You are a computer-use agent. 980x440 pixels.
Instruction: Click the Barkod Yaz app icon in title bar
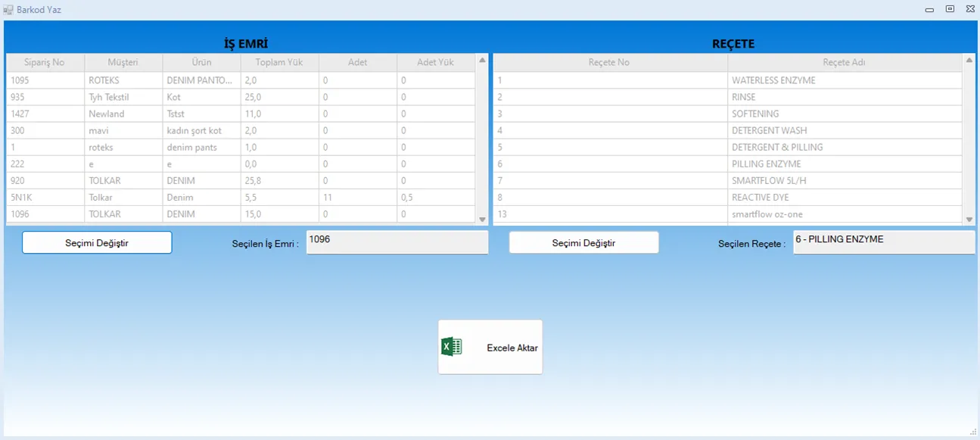click(x=8, y=10)
